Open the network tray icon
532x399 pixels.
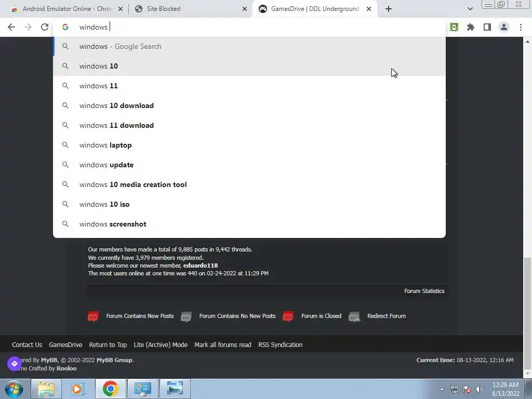[454, 389]
